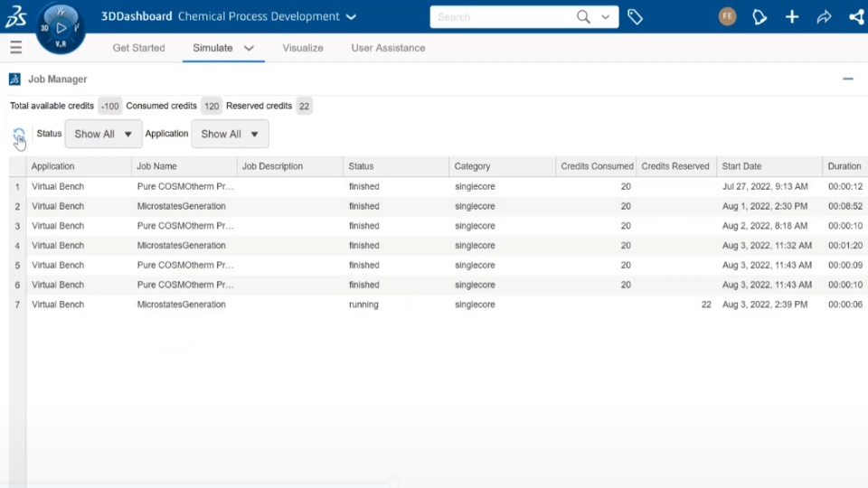The height and width of the screenshot is (488, 868).
Task: Click the Job Manager app icon
Action: point(14,80)
